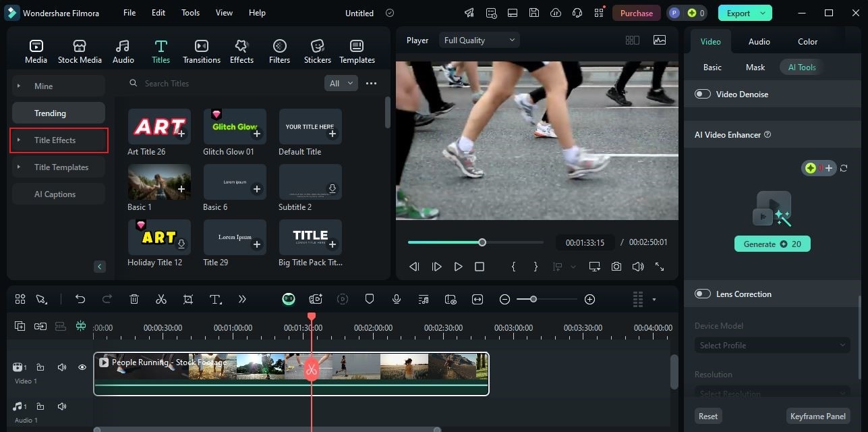
Task: Switch to Transitions panel
Action: click(x=201, y=51)
